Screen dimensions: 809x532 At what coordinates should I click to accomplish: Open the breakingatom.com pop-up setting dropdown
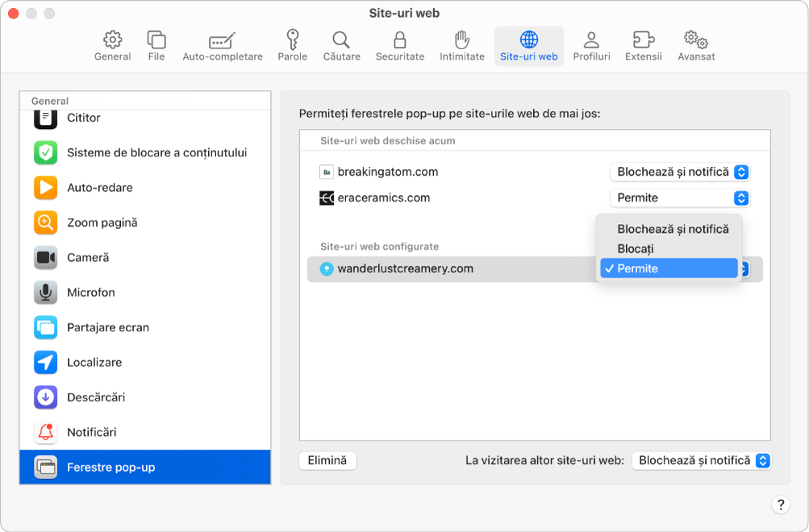[679, 172]
